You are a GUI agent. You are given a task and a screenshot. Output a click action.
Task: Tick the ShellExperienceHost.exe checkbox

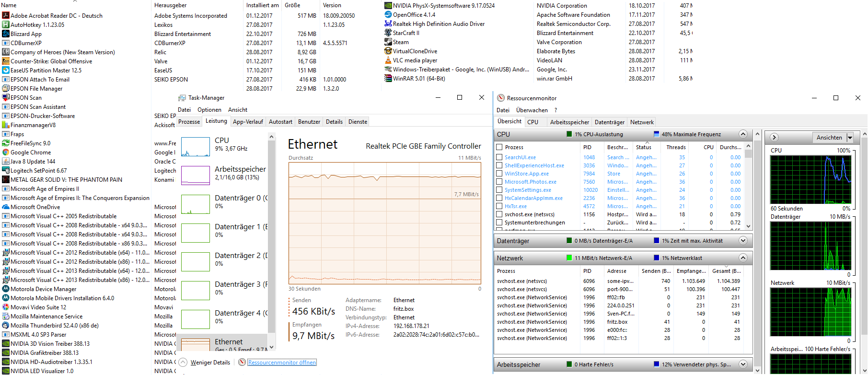click(499, 165)
